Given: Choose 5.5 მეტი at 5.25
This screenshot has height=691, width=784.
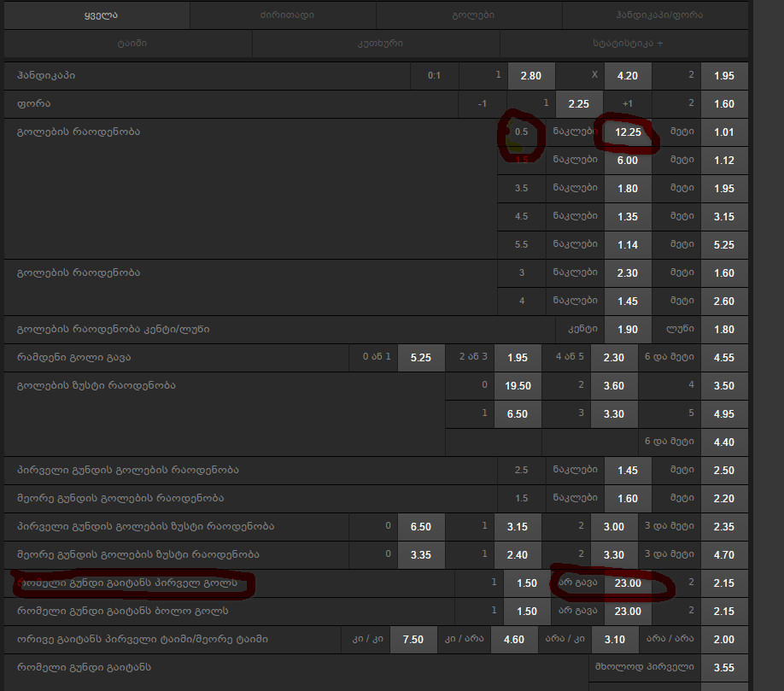Looking at the screenshot, I should (724, 245).
